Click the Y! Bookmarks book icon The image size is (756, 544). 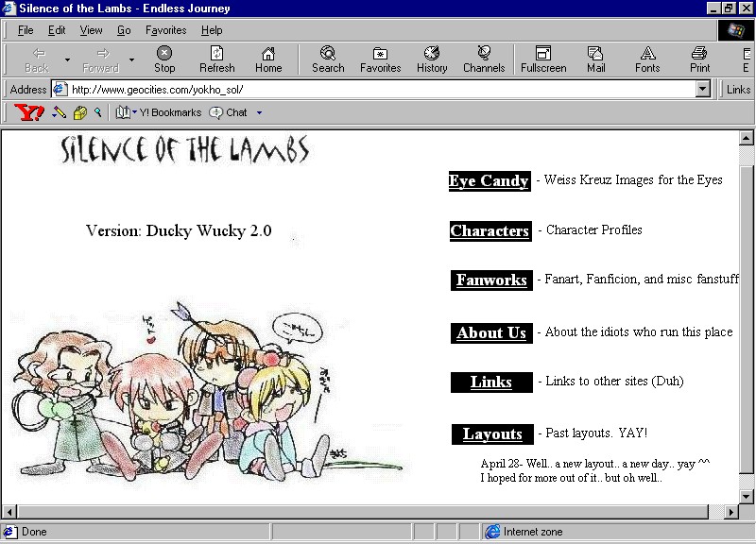click(123, 112)
